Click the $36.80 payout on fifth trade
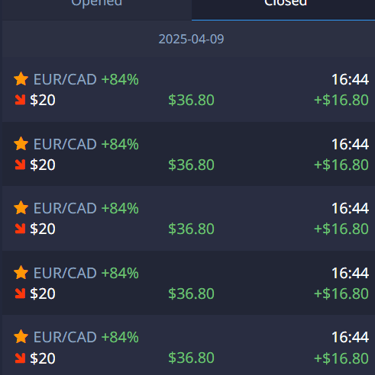Screen dimensions: 375x375 click(191, 358)
